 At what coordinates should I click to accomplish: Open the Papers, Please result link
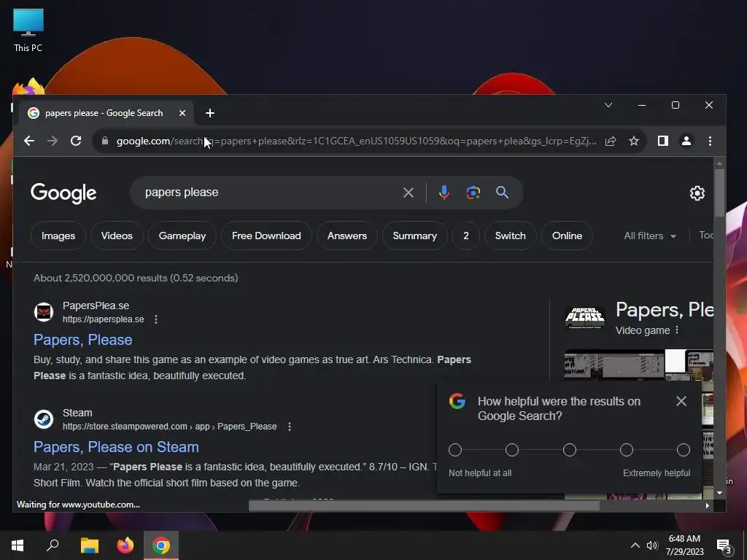[x=83, y=340]
